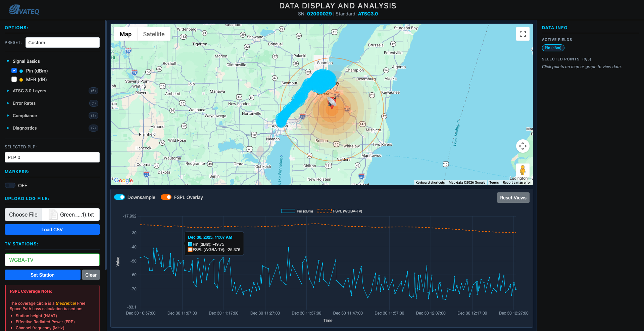This screenshot has height=331, width=644.
Task: Click the transmitter marker on the map
Action: (332, 102)
